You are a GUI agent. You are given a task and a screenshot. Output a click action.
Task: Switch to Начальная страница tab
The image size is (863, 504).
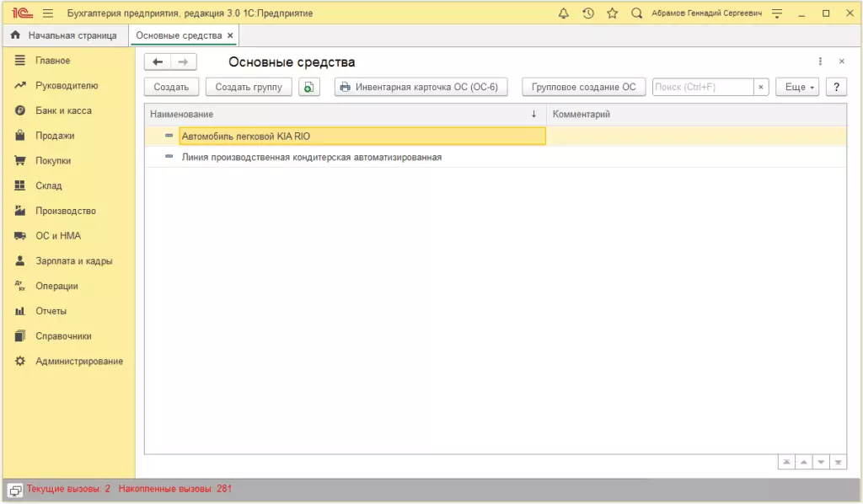coord(66,35)
